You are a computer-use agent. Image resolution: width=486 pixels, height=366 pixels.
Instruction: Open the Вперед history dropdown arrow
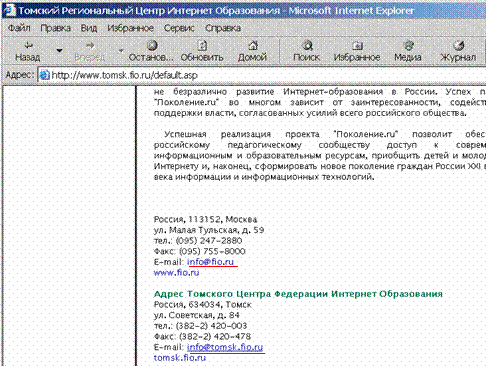pyautogui.click(x=121, y=51)
